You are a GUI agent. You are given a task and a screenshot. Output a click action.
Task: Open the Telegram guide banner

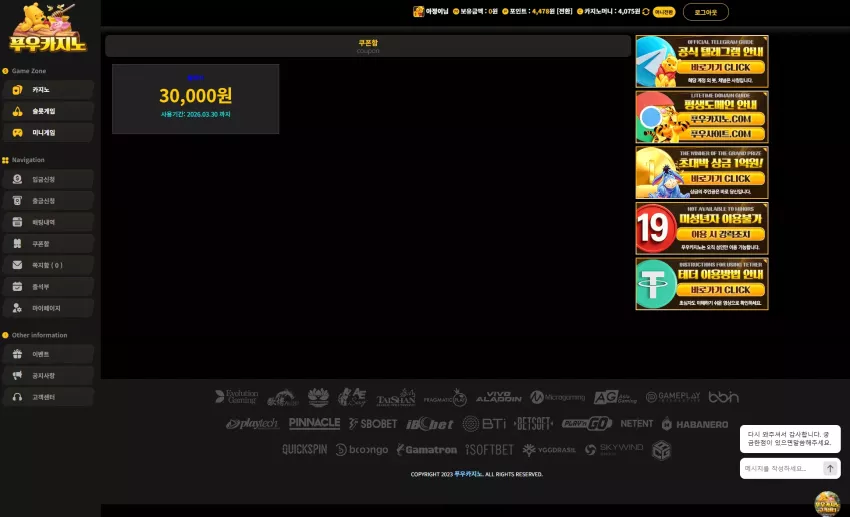(701, 61)
